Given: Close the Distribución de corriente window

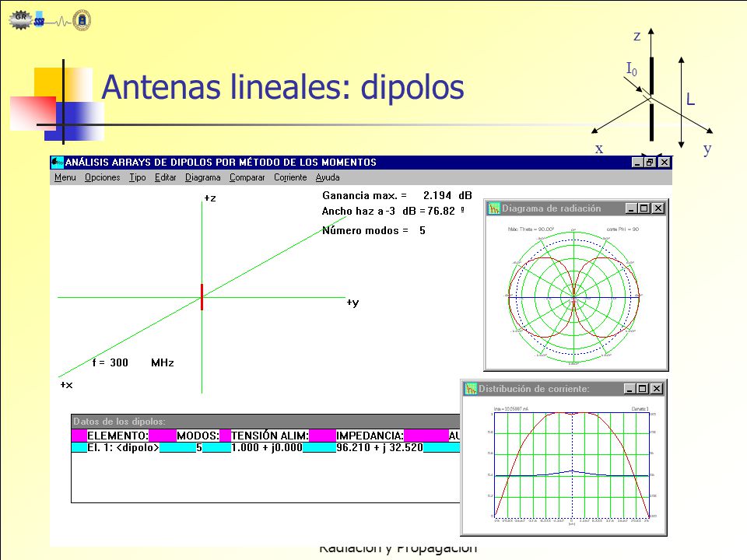Looking at the screenshot, I should (x=657, y=389).
